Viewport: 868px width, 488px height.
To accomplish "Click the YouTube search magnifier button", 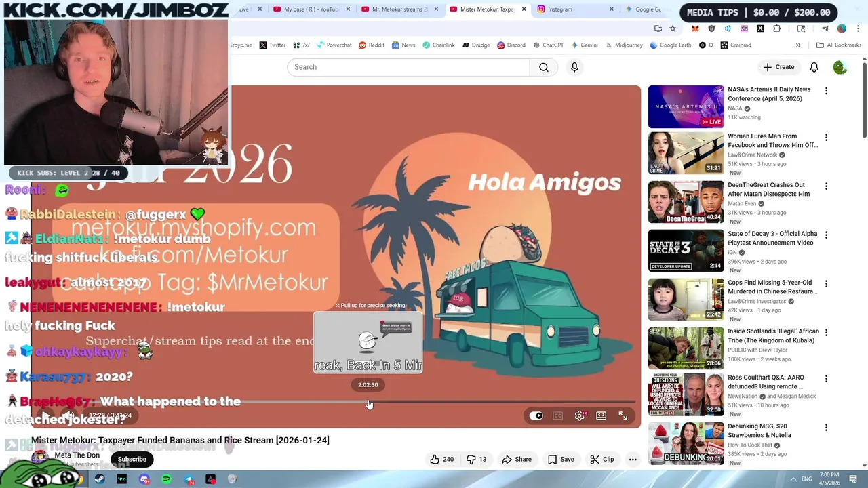I will [544, 67].
